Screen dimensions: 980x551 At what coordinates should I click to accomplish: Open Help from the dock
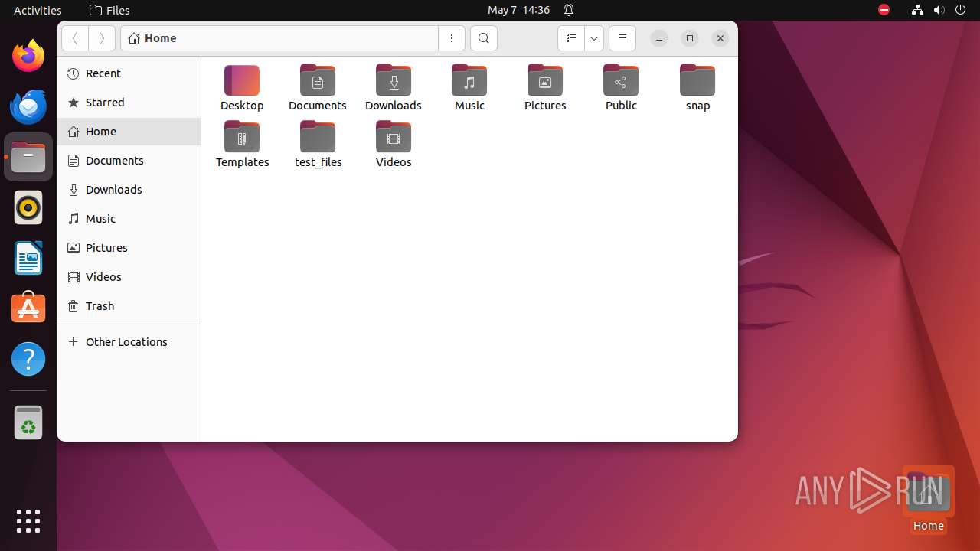coord(28,359)
